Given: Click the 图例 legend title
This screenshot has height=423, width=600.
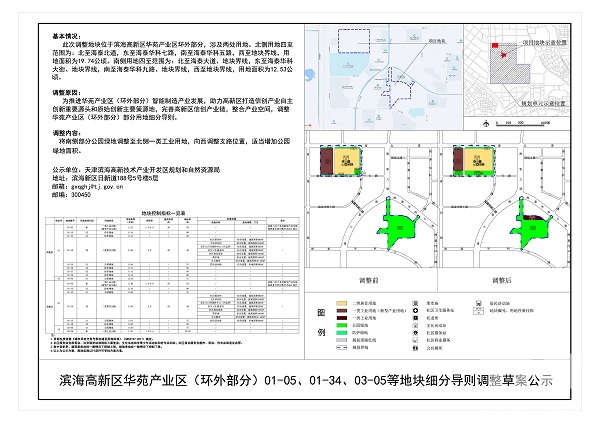Looking at the screenshot, I should [321, 322].
